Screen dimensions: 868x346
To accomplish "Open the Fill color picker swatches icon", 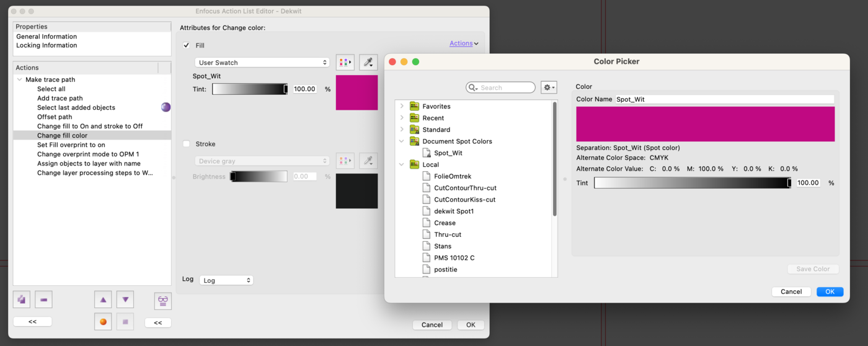I will click(345, 62).
